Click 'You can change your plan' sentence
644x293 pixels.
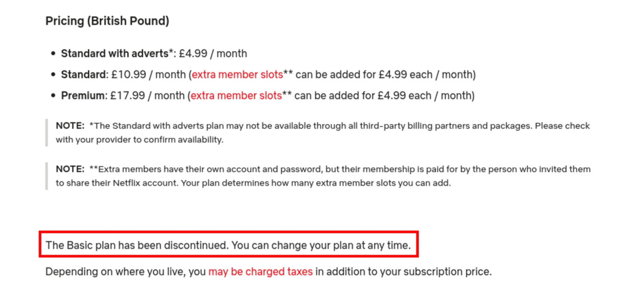click(321, 245)
